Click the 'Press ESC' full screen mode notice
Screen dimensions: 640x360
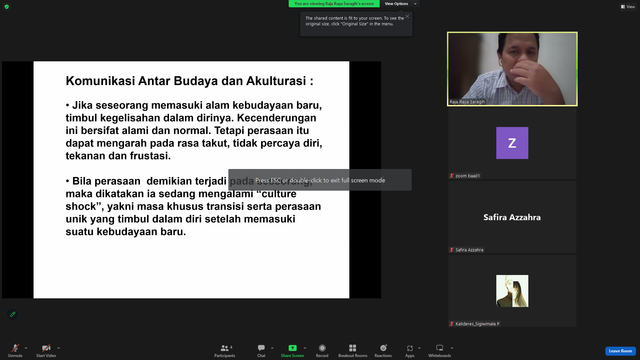pos(320,180)
